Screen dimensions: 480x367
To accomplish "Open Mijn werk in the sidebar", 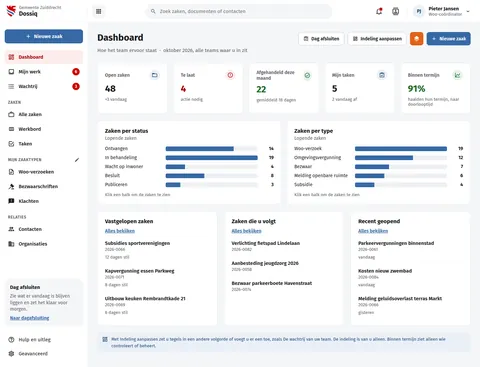I will 44,72.
